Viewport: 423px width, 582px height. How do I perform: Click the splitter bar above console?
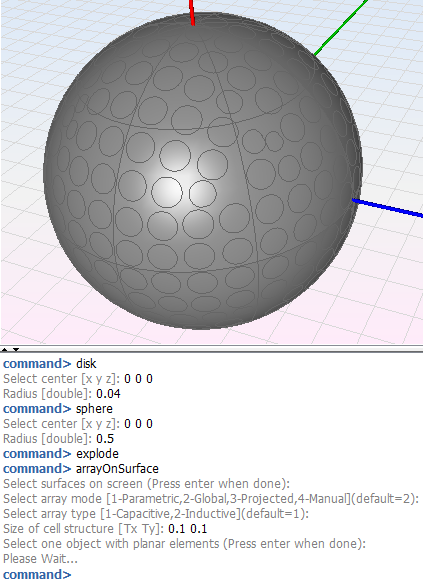pyautogui.click(x=212, y=349)
